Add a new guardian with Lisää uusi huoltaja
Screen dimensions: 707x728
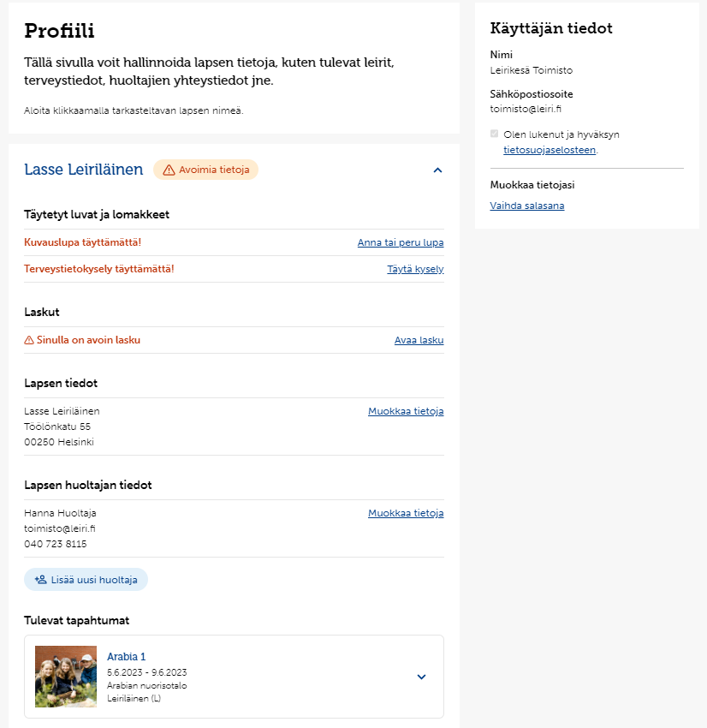coord(86,580)
